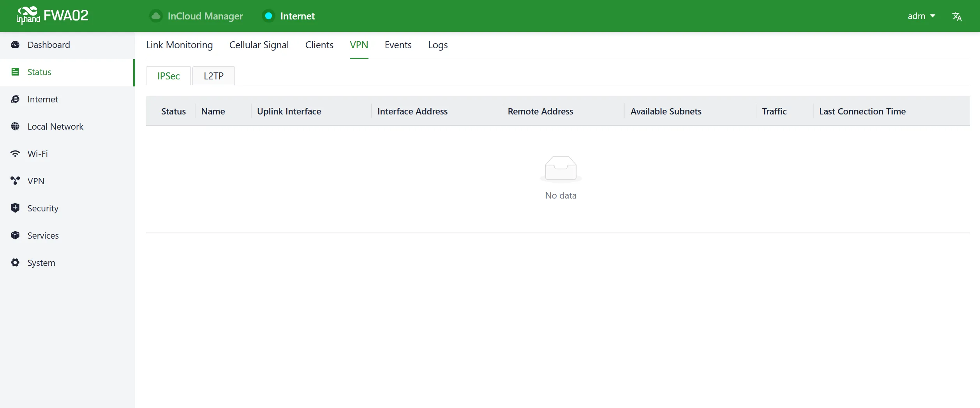Open Wi-Fi settings in sidebar
The height and width of the screenshot is (408, 980).
coord(67,154)
